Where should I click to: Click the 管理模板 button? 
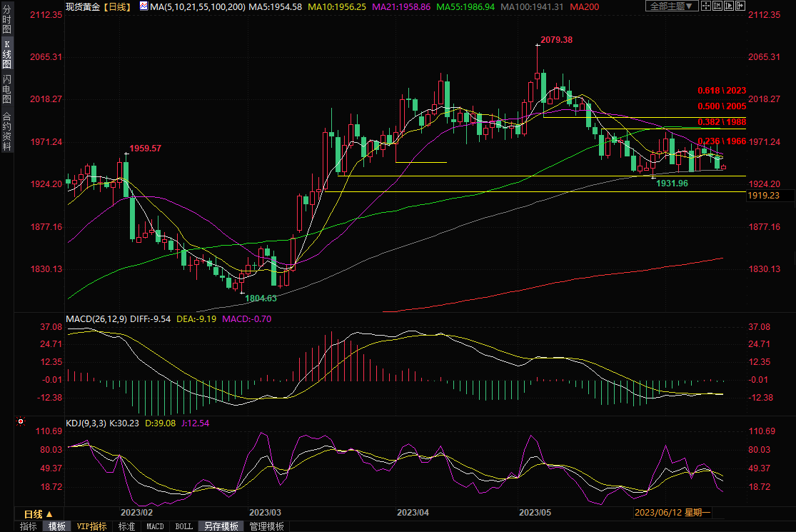266,526
